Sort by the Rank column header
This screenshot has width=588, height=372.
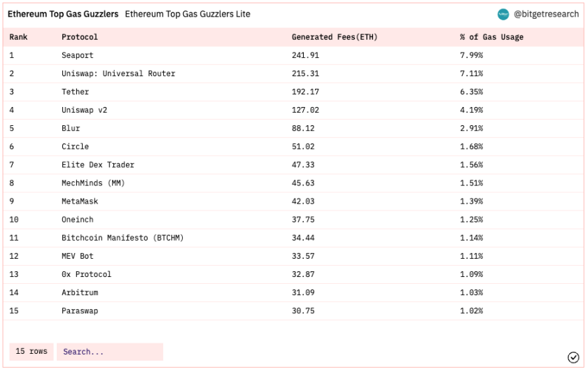click(x=18, y=37)
